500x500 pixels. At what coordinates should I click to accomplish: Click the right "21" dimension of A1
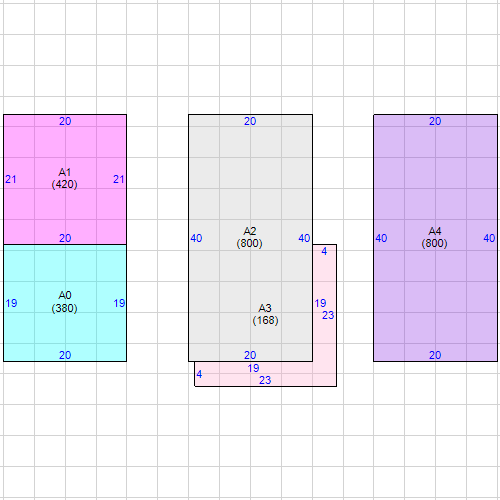pyautogui.click(x=119, y=179)
